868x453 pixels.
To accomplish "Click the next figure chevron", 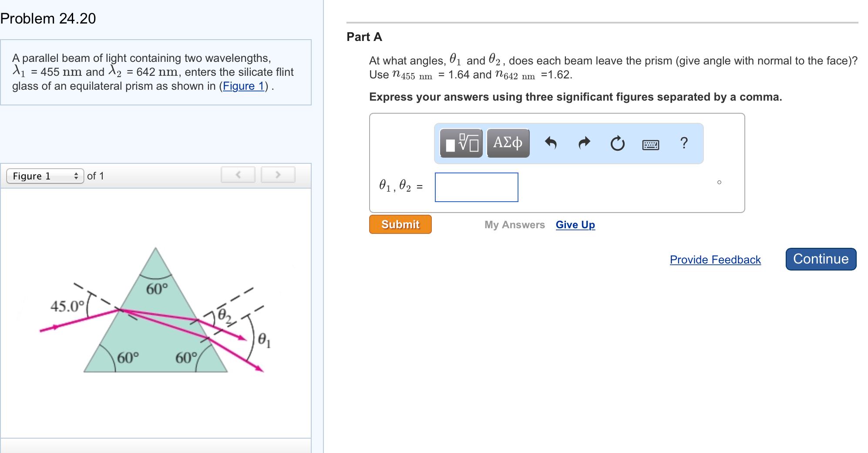I will pyautogui.click(x=278, y=174).
